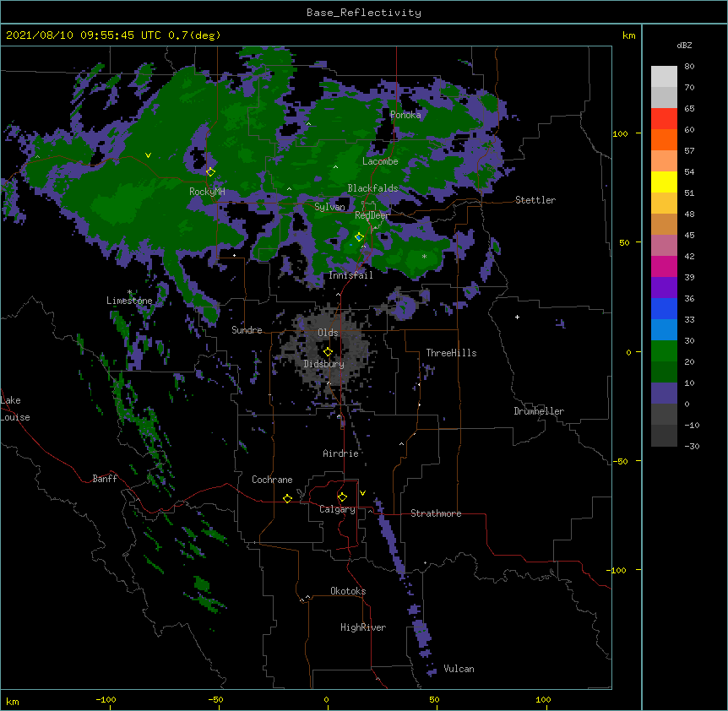Viewport: 728px width, 711px height.
Task: Click the Banff label
Action: [105, 479]
